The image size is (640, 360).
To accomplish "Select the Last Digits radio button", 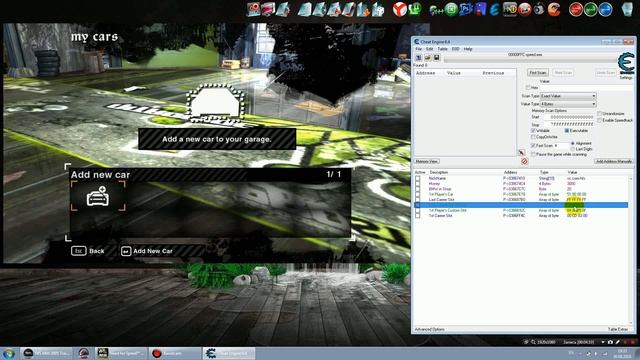I will click(573, 149).
